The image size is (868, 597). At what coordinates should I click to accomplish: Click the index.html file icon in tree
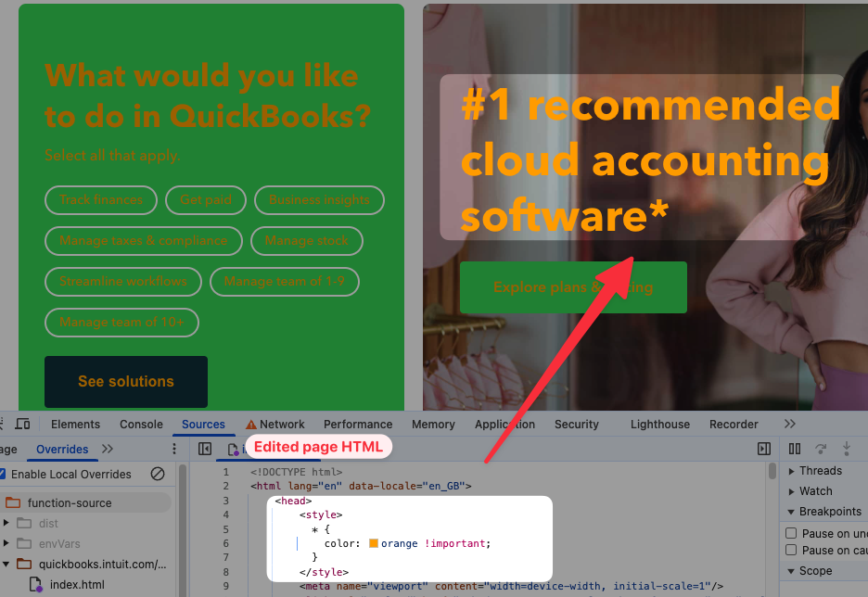pyautogui.click(x=35, y=584)
